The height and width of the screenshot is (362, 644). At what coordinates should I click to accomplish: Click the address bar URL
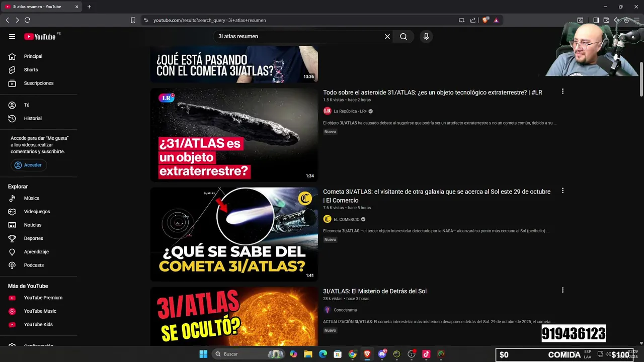coord(209,20)
